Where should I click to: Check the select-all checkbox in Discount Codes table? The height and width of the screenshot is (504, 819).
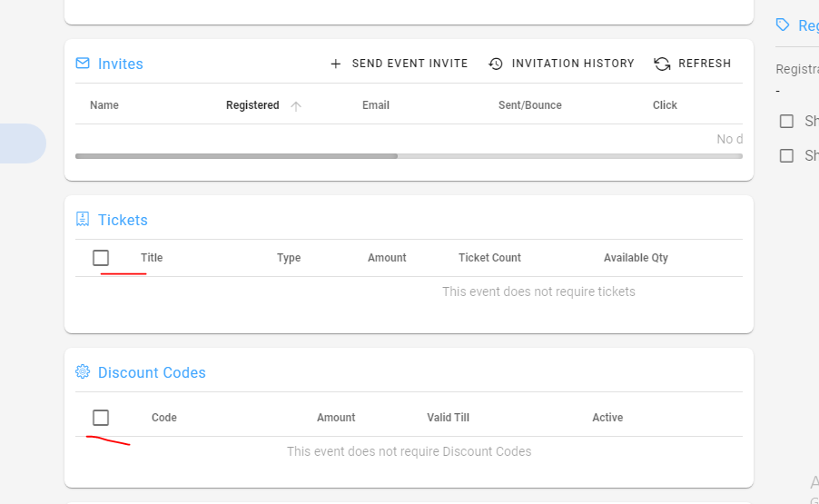pos(101,418)
